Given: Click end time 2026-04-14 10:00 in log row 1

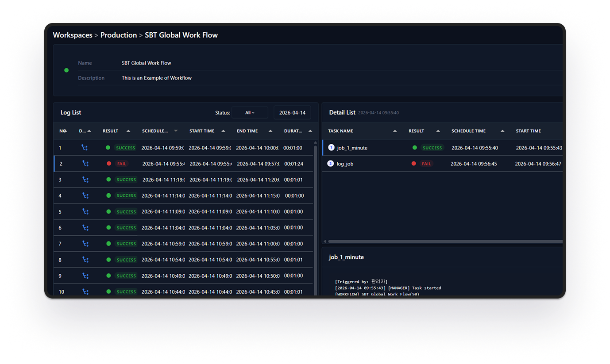Looking at the screenshot, I should click(x=258, y=148).
